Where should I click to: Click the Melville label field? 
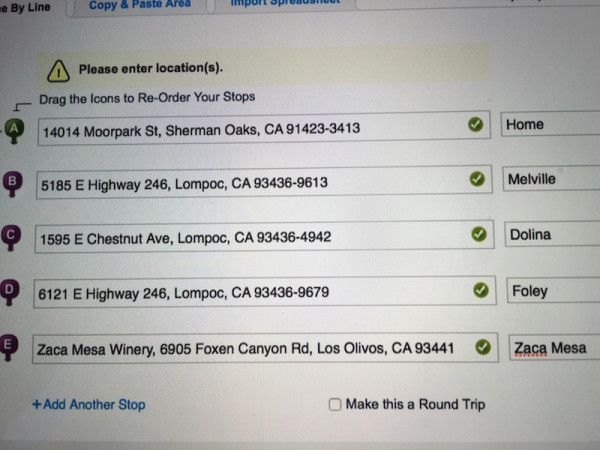[x=551, y=179]
